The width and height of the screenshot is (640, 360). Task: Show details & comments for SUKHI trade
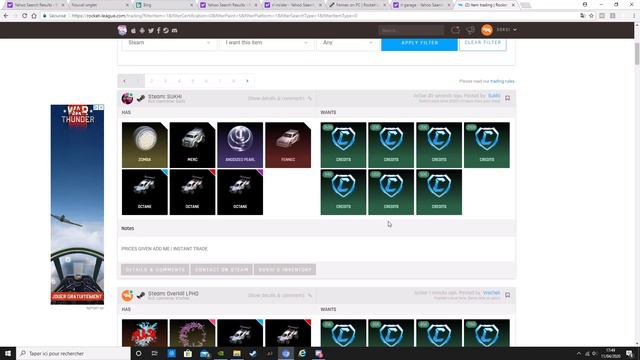click(x=280, y=98)
